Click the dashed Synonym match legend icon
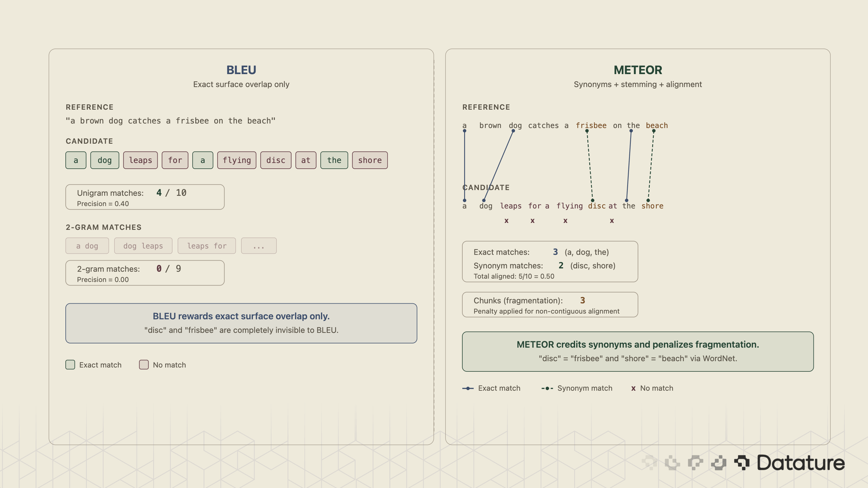The width and height of the screenshot is (868, 488). tap(547, 388)
